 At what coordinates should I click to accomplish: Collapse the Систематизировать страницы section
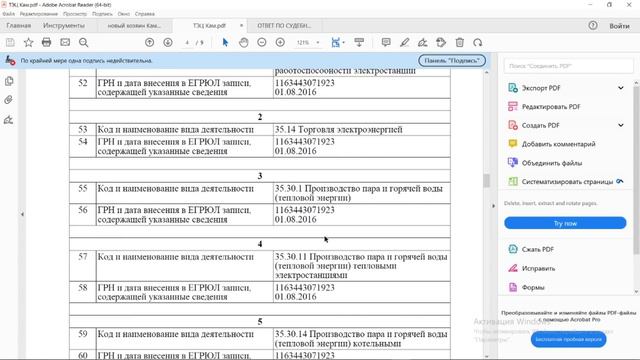tap(620, 181)
